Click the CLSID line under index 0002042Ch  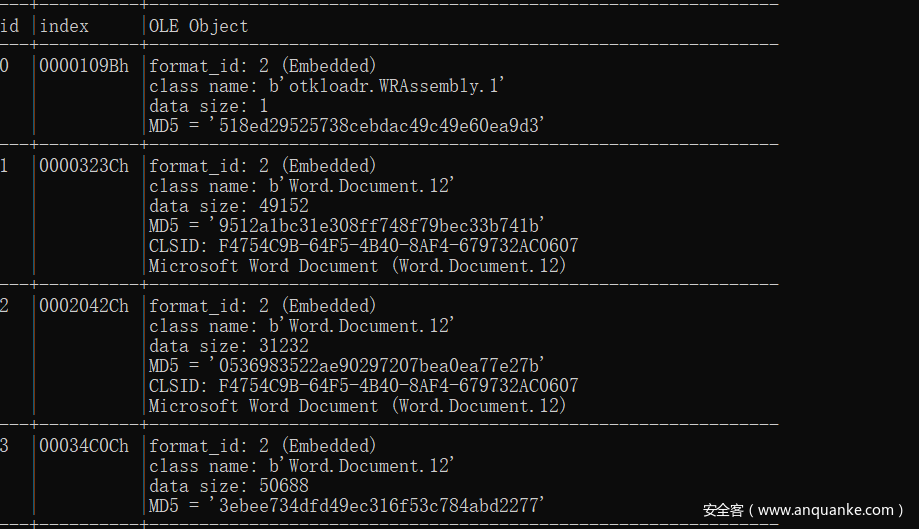[x=363, y=386]
